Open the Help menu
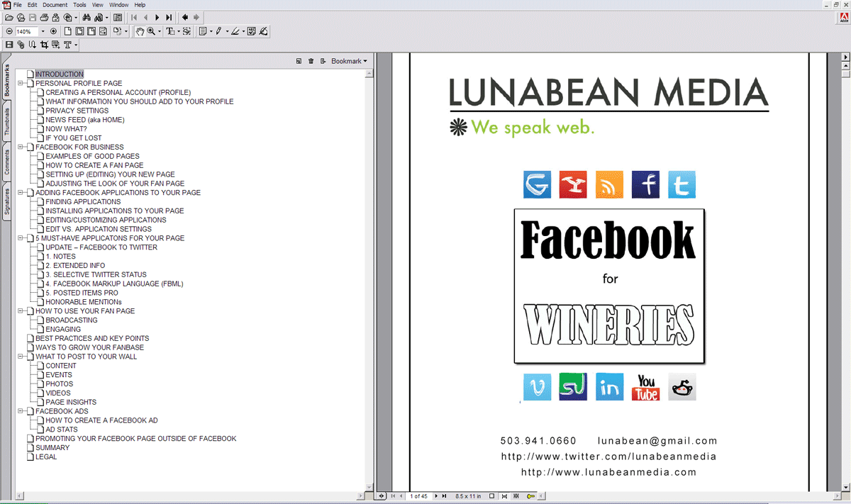This screenshot has width=851, height=504. pyautogui.click(x=140, y=5)
